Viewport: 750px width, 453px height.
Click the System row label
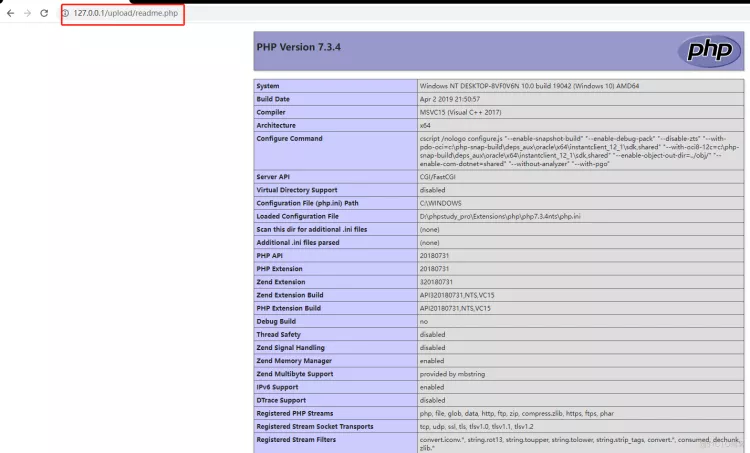pyautogui.click(x=269, y=86)
